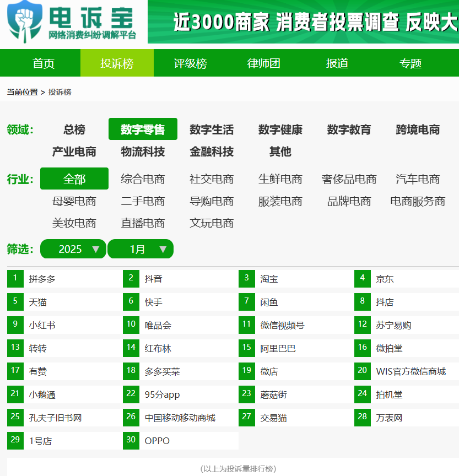Viewport: 459px width, 476px height.
Task: Select the 全部 industry filter
Action: point(74,179)
